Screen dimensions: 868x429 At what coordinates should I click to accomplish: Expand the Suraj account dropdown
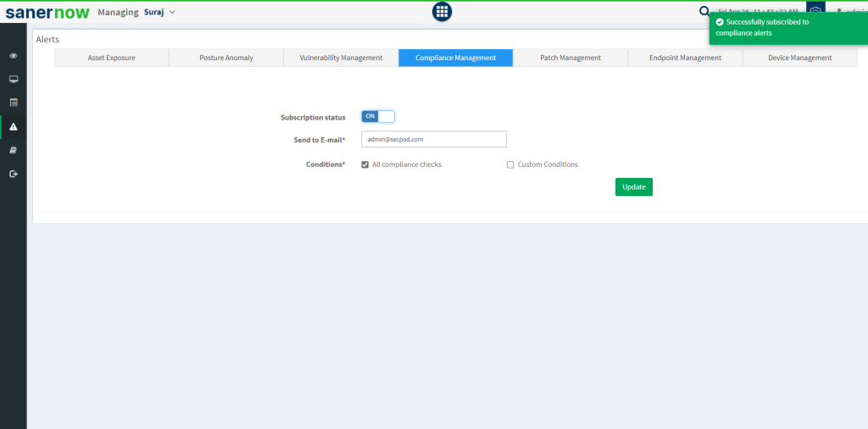159,12
